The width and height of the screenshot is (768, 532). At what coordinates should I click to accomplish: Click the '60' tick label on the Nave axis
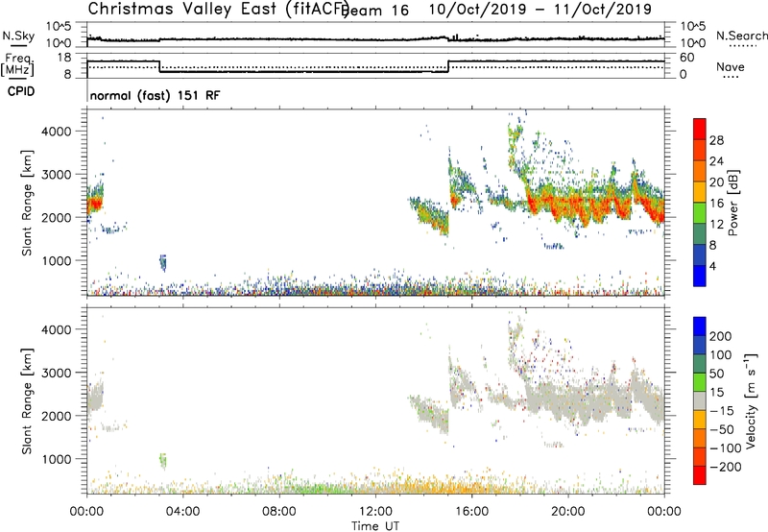tap(687, 58)
